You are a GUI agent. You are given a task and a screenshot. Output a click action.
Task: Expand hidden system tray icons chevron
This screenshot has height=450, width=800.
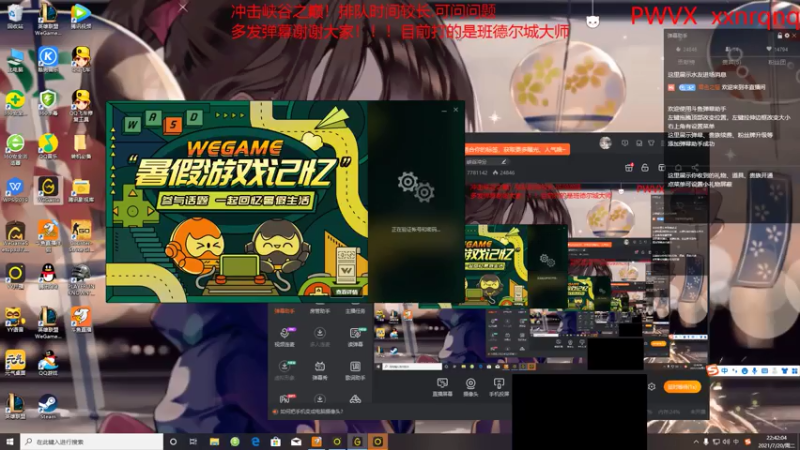(x=696, y=442)
